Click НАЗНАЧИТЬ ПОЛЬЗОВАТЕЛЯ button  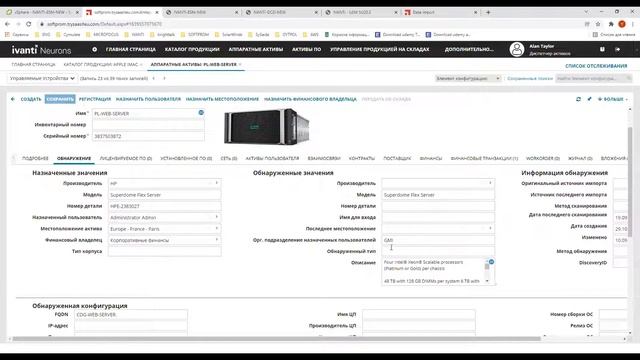click(148, 99)
